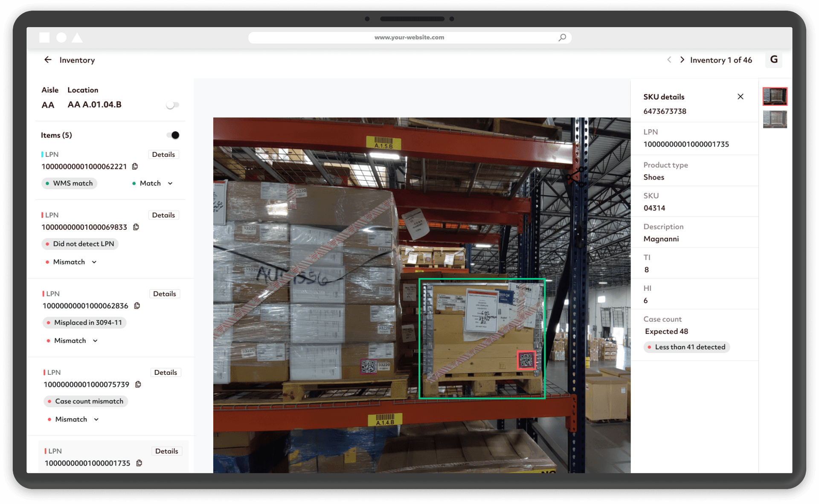Click the G user avatar

pos(774,60)
